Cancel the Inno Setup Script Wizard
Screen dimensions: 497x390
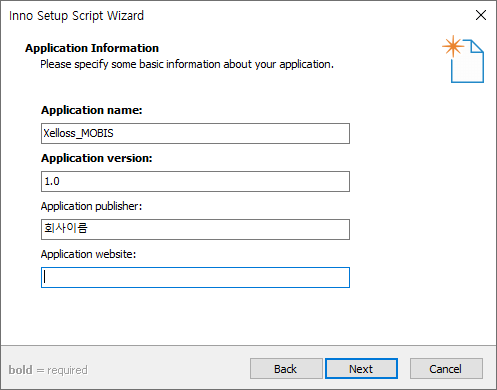coord(446,369)
